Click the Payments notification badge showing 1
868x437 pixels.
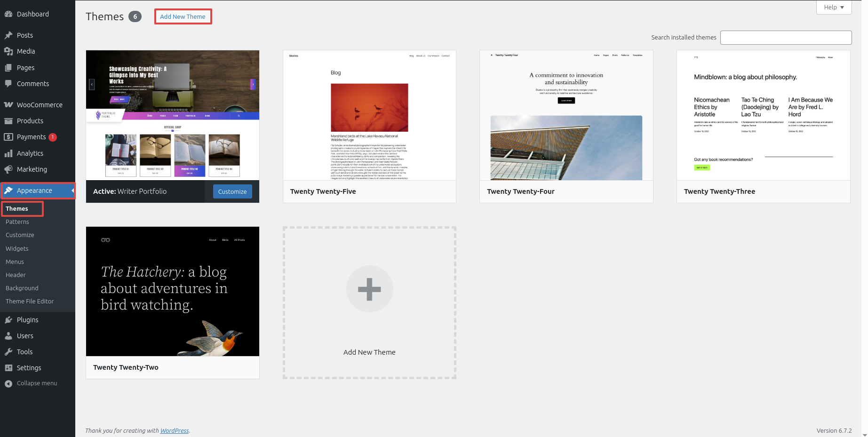click(x=53, y=137)
